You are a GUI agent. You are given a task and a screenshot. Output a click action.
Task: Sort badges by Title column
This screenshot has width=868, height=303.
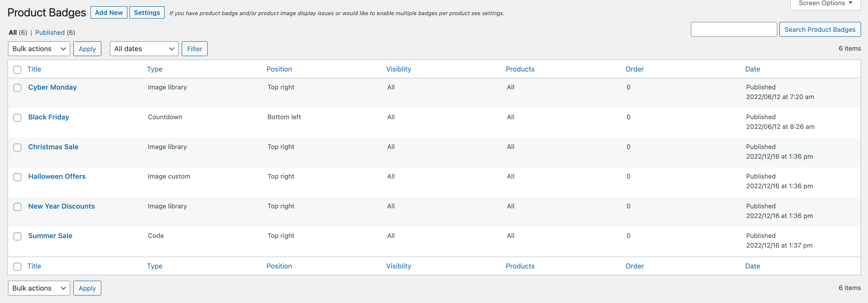(34, 69)
